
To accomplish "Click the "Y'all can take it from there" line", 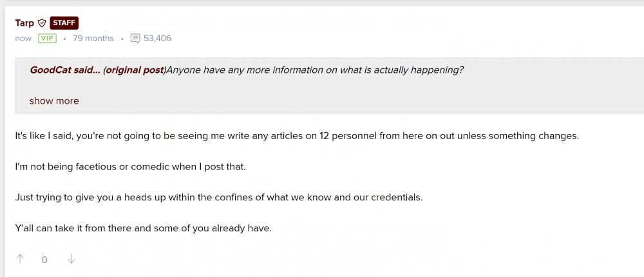I will pyautogui.click(x=144, y=227).
